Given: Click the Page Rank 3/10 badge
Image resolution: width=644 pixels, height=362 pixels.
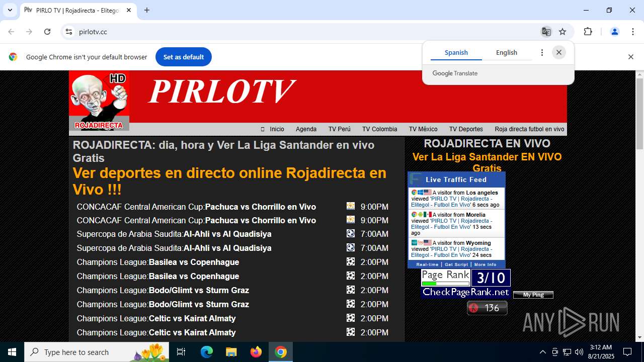Looking at the screenshot, I should pos(466,283).
